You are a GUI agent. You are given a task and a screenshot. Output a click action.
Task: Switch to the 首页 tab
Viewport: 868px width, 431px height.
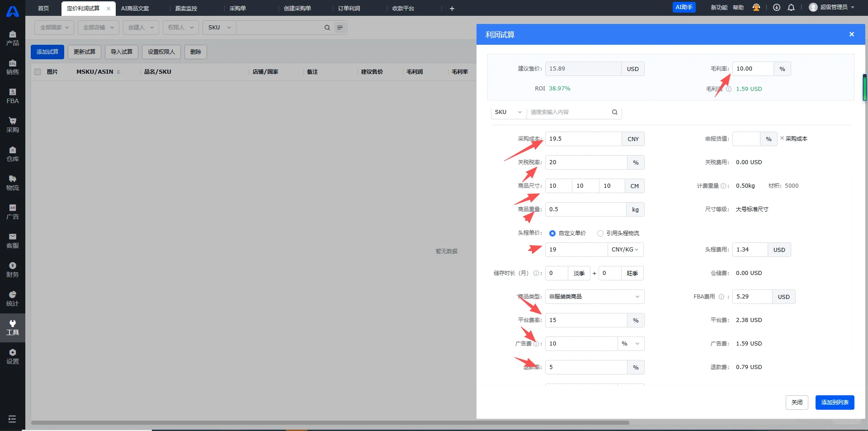click(43, 9)
